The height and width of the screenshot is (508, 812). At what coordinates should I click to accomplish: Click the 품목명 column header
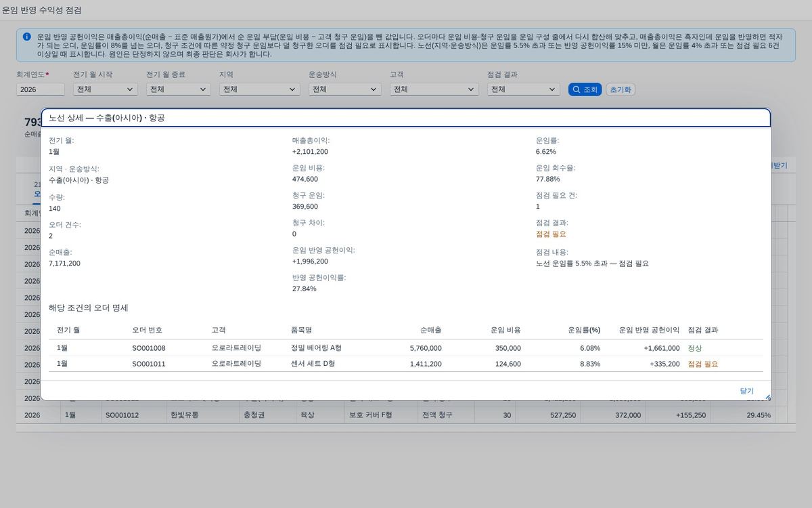pos(301,331)
